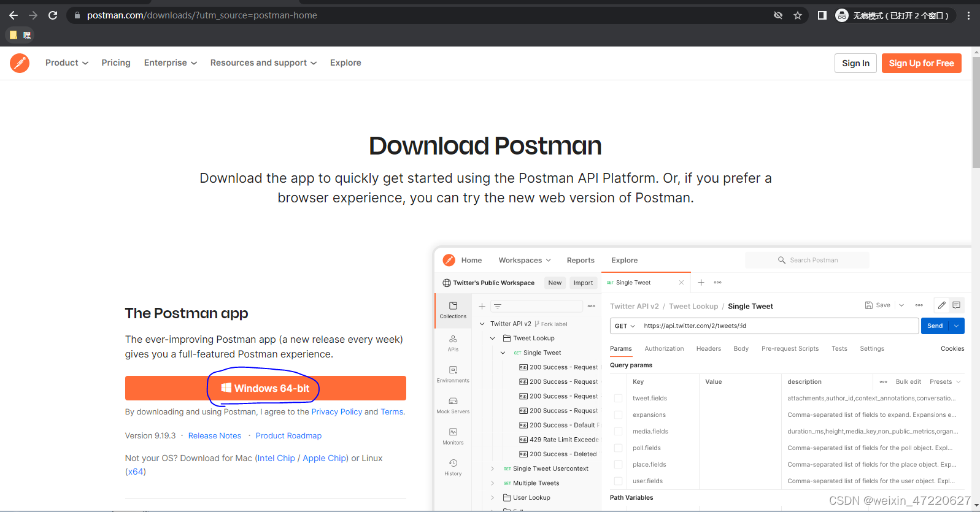Expand the Single Tweet Usercontext request
The width and height of the screenshot is (980, 512).
point(492,468)
